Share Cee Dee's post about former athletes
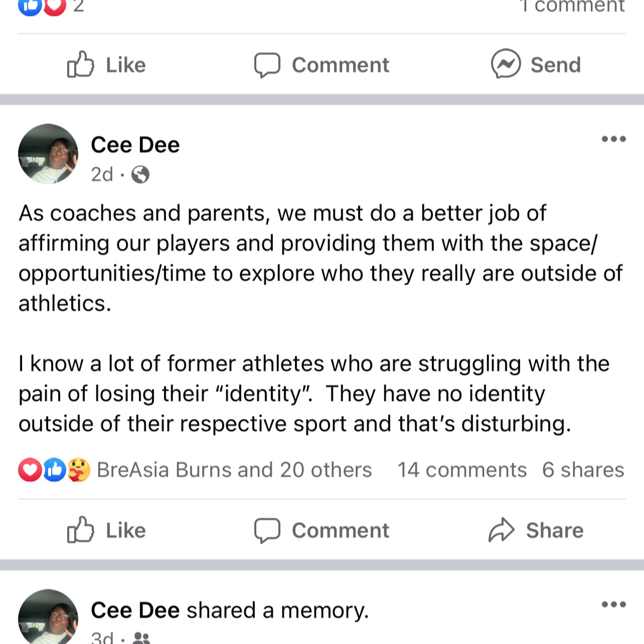Image resolution: width=644 pixels, height=644 pixels. 536,530
